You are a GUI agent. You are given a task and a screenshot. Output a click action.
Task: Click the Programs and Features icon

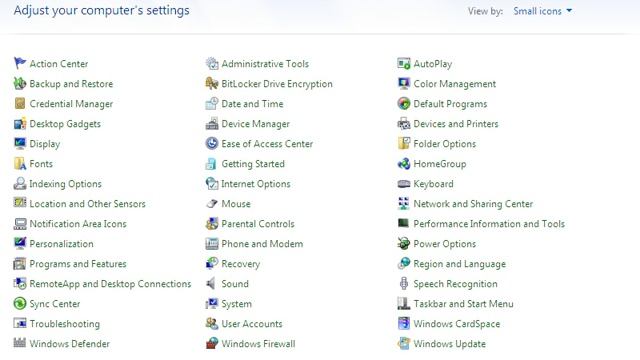(x=20, y=263)
